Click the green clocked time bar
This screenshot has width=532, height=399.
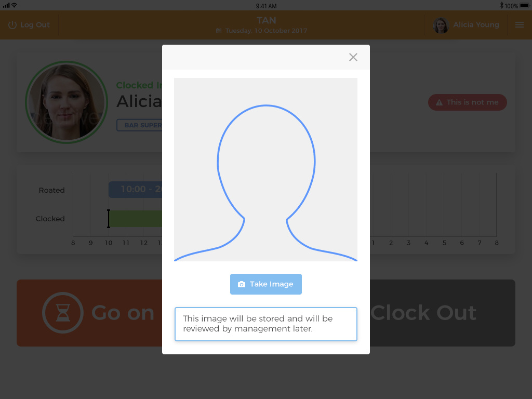pyautogui.click(x=136, y=219)
